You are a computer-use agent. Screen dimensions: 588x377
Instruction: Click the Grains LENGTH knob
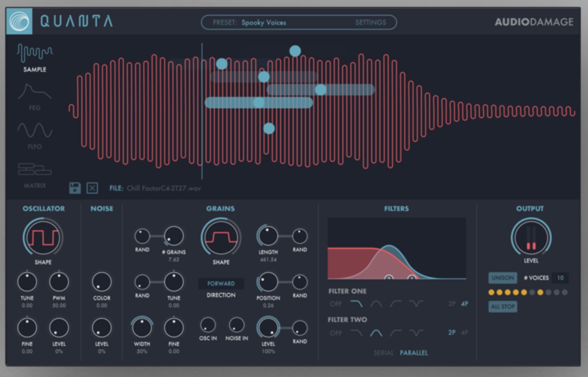268,236
